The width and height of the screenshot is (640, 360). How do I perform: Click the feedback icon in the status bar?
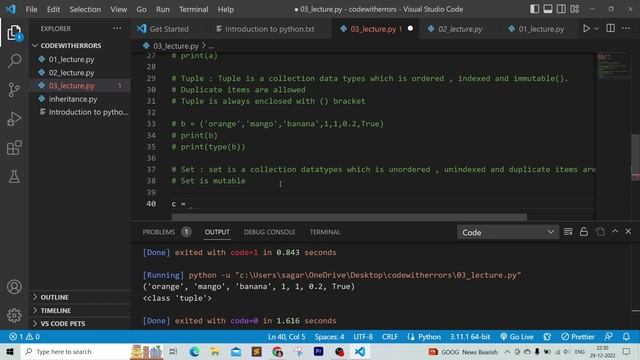(608, 337)
